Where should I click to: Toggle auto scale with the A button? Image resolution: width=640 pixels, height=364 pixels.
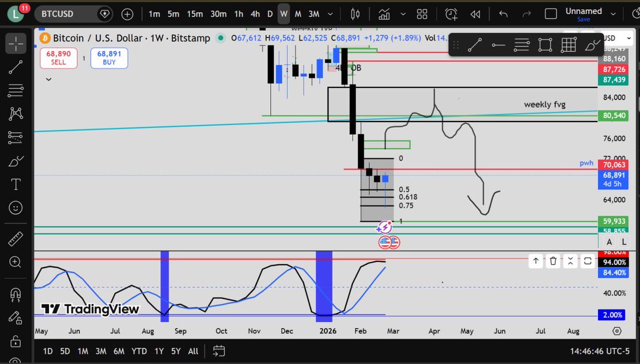click(x=609, y=242)
